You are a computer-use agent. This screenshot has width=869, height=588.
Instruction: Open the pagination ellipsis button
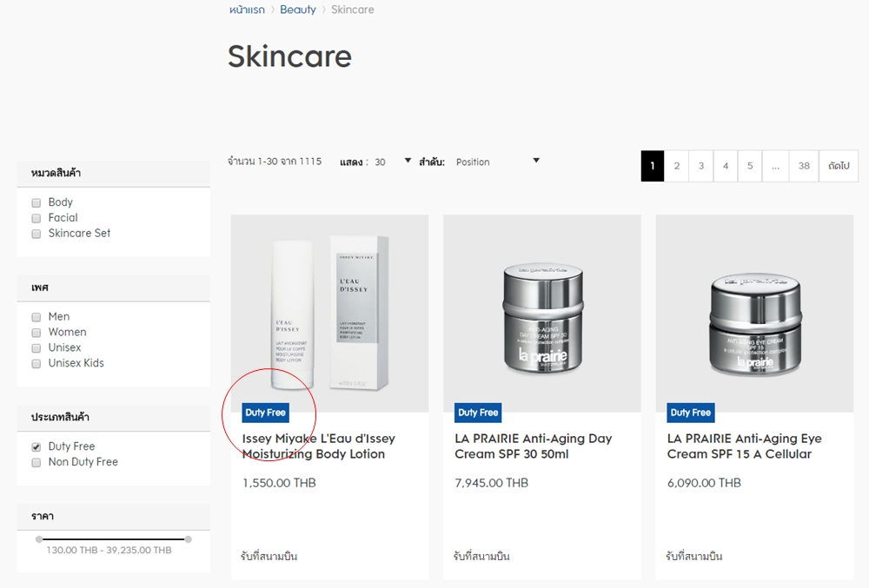coord(775,166)
